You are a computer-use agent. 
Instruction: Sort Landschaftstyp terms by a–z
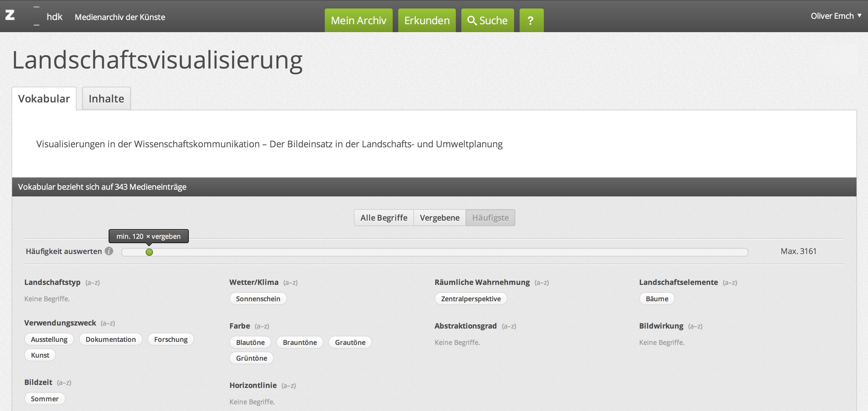point(92,282)
